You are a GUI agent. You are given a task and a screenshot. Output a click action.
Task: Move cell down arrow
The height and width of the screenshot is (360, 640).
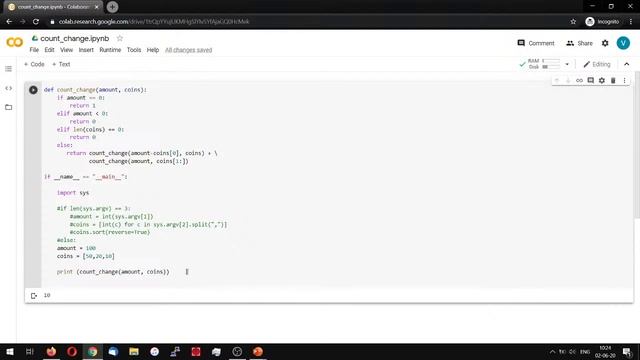click(x=568, y=80)
